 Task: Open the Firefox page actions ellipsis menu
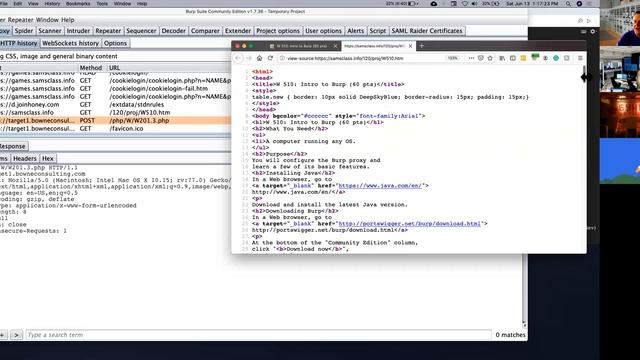pyautogui.click(x=471, y=58)
